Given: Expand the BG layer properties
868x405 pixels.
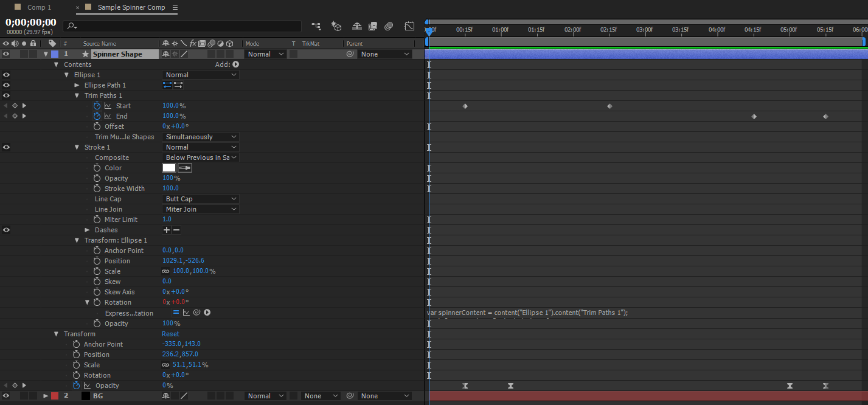Looking at the screenshot, I should pos(46,396).
